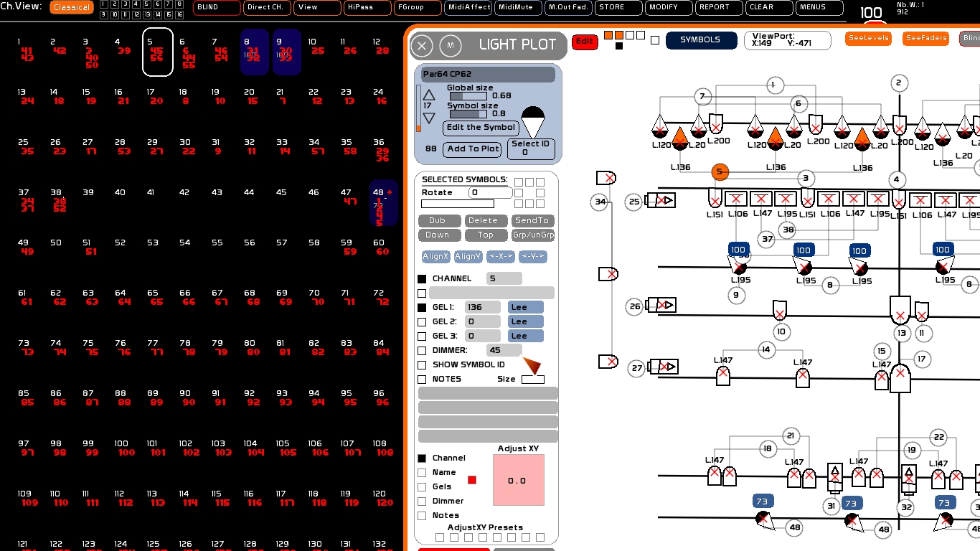Click the Select ID button
The width and height of the screenshot is (980, 551).
(531, 149)
